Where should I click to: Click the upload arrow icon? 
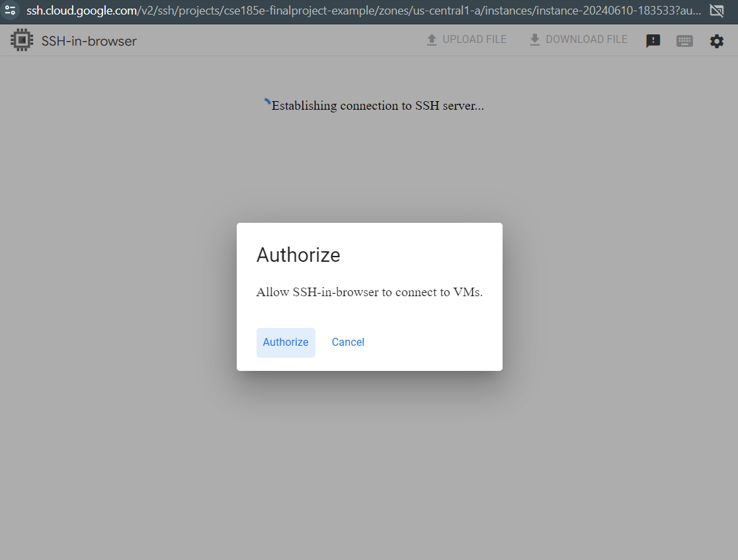[x=432, y=40]
